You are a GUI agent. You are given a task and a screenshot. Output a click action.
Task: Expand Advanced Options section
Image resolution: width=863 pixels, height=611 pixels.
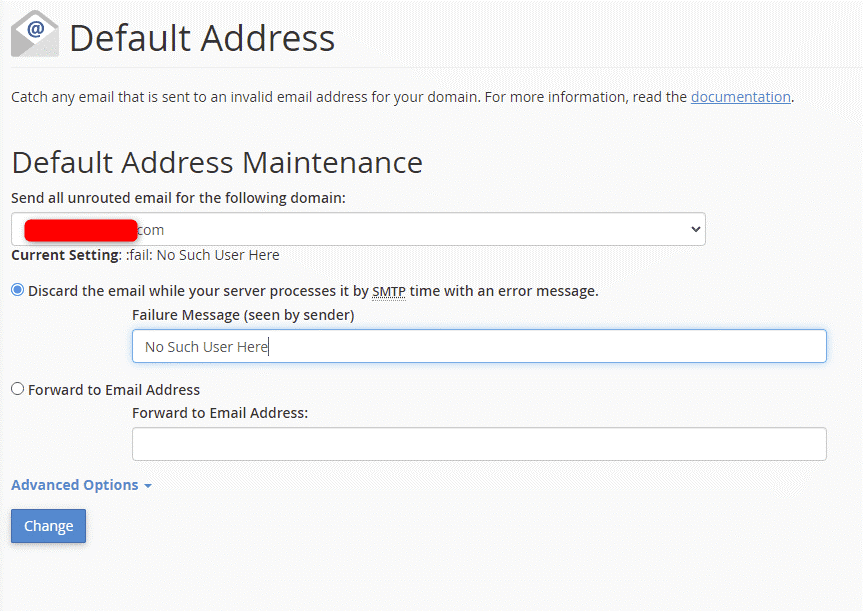click(75, 485)
